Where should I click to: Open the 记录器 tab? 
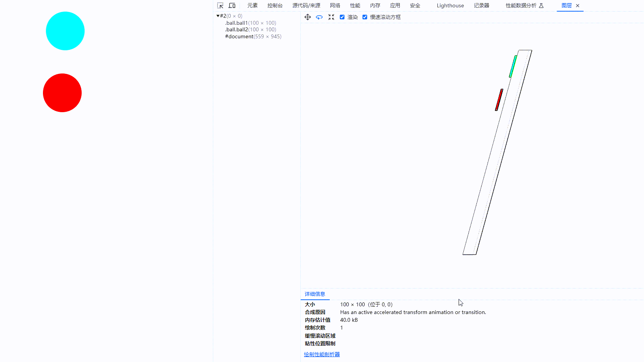click(481, 5)
